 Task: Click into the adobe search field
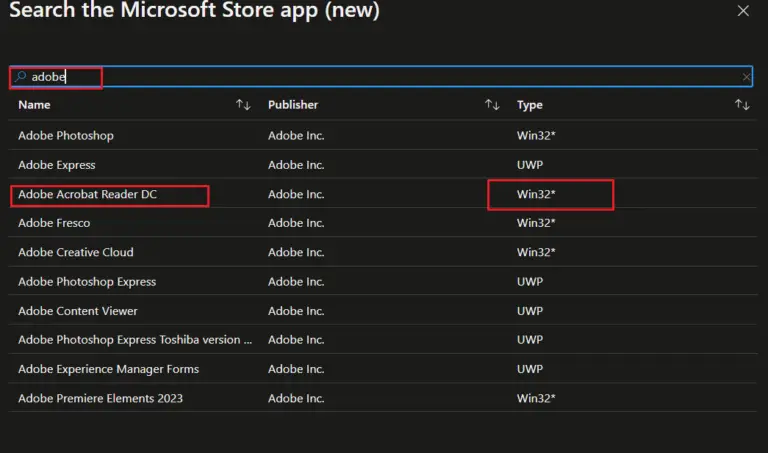[380, 77]
